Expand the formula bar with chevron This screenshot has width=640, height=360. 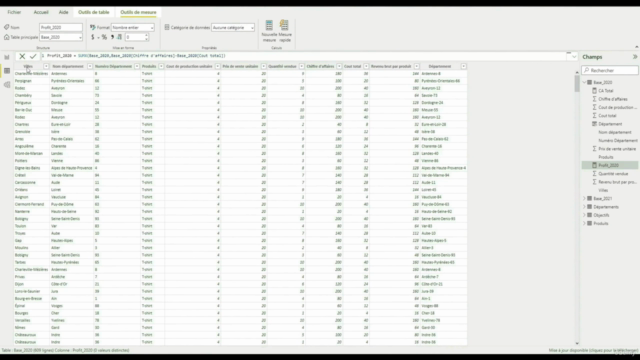(574, 56)
